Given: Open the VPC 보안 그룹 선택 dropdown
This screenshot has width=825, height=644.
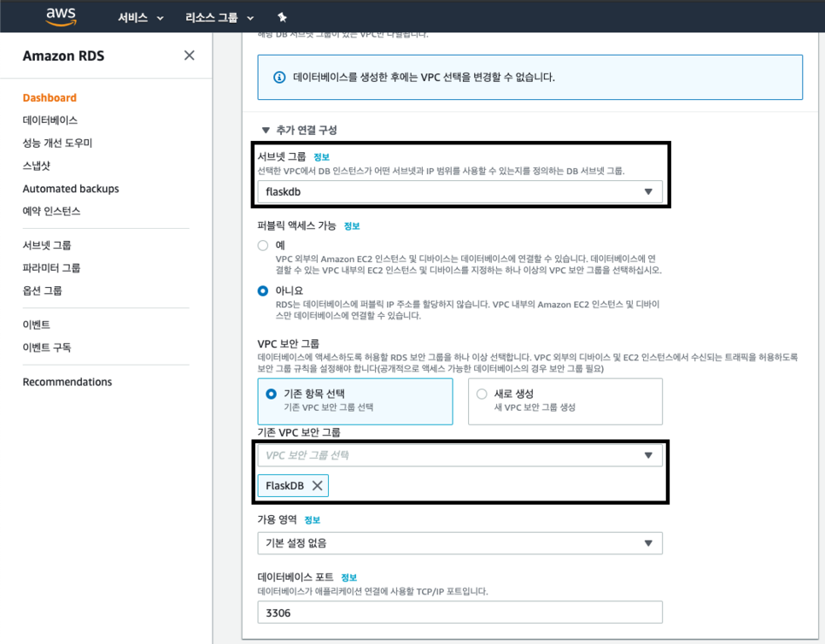Looking at the screenshot, I should [459, 455].
